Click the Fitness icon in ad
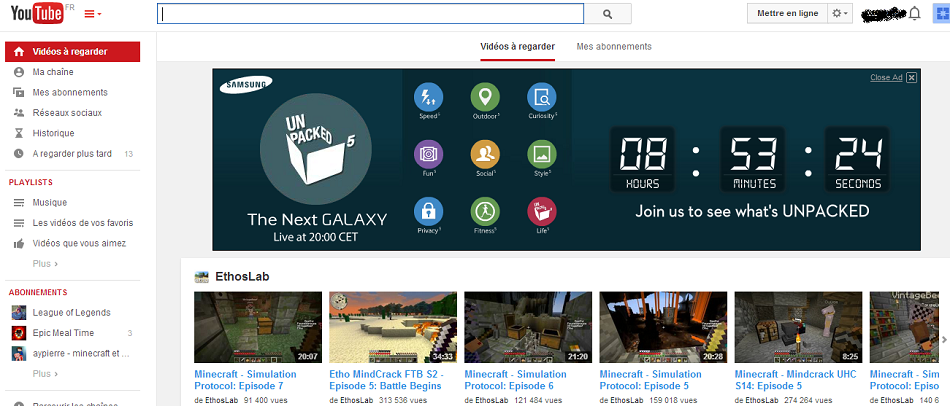The height and width of the screenshot is (406, 950). click(485, 212)
